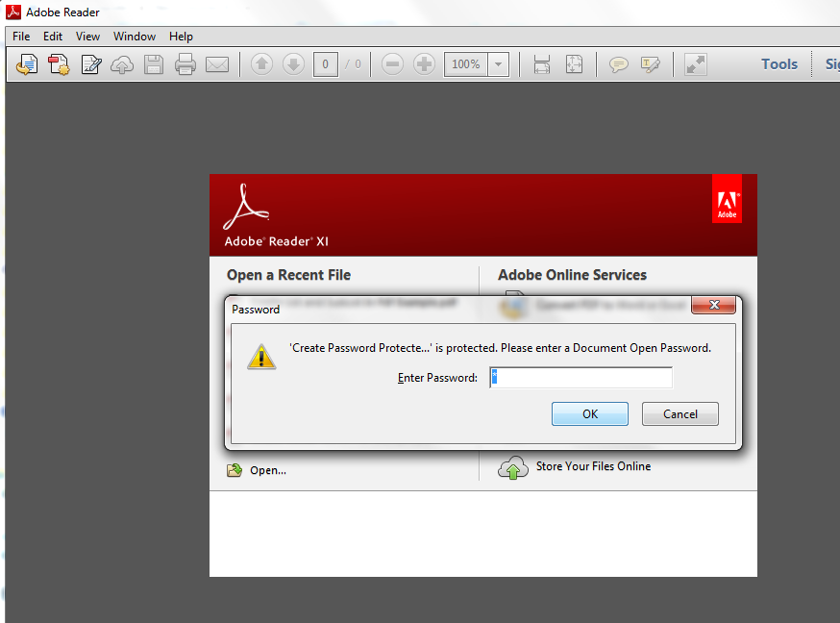Go to next page arrow icon
840x623 pixels.
(x=293, y=64)
